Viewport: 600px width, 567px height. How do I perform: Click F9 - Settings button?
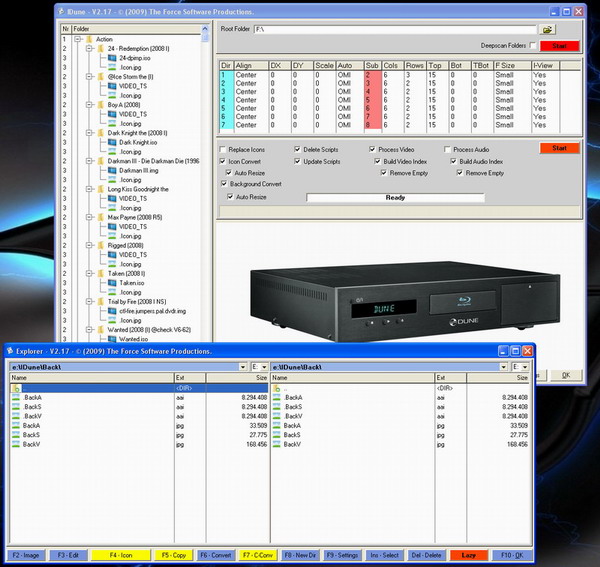click(342, 555)
